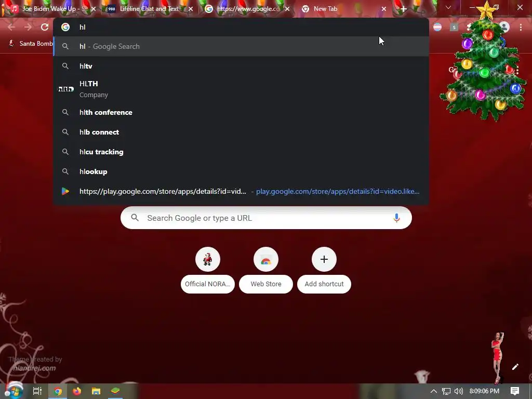Open the volume speaker icon

(458, 391)
